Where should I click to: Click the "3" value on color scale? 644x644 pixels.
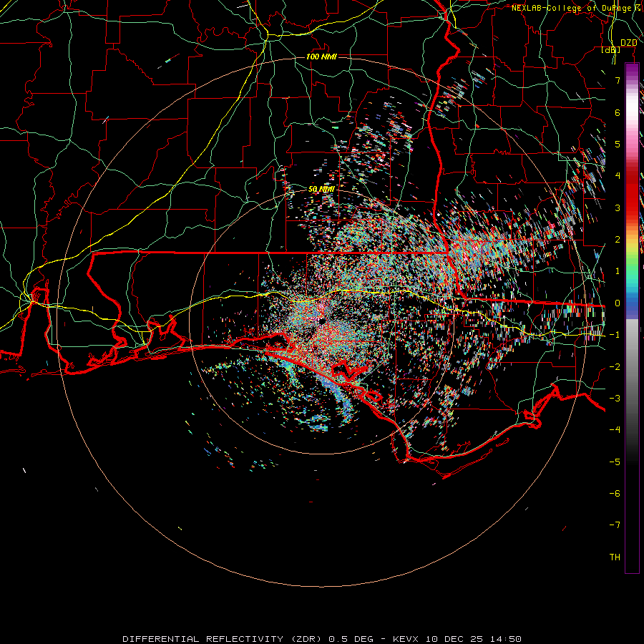[618, 208]
